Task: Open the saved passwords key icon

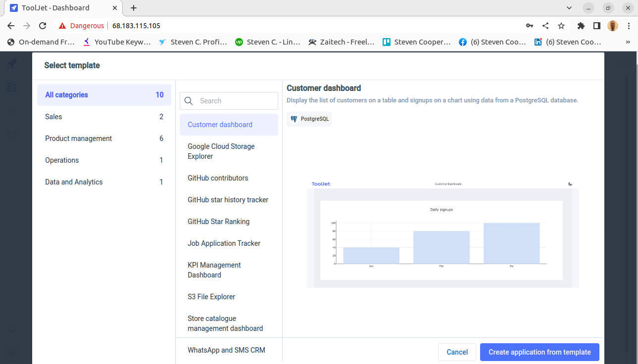Action: coord(530,26)
